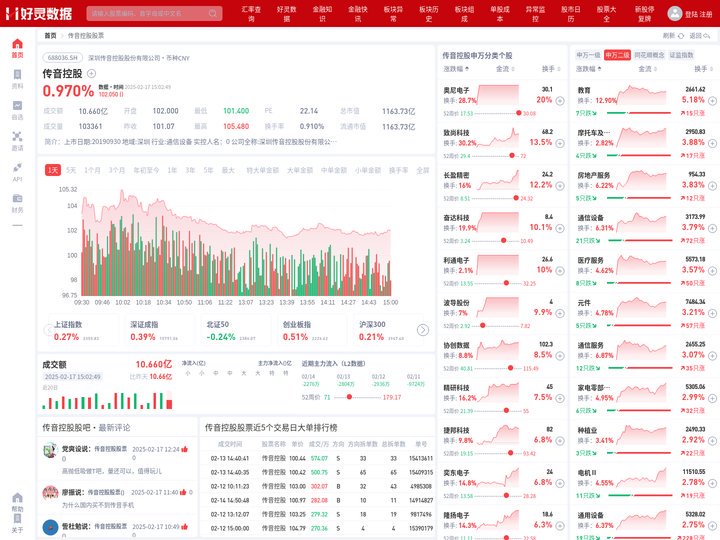720x540 pixels.
Task: Sort sector list by 涨跌幅
Action: (x=589, y=69)
